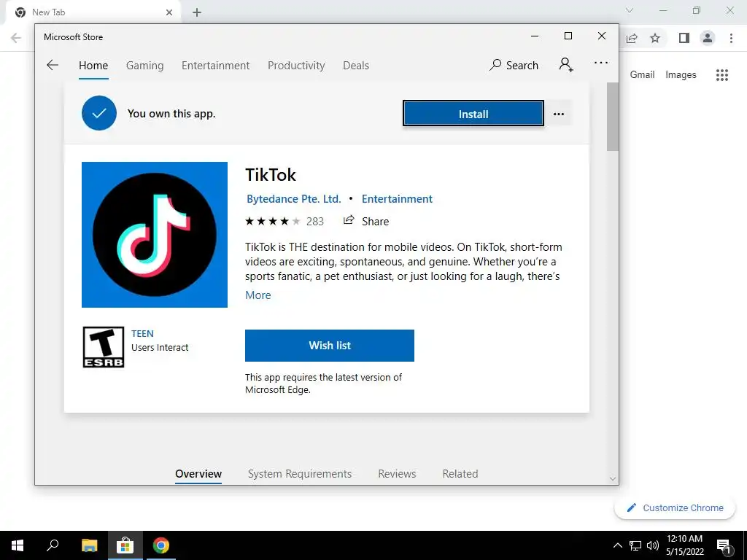Install the TikTok app
The image size is (747, 560).
tap(473, 114)
